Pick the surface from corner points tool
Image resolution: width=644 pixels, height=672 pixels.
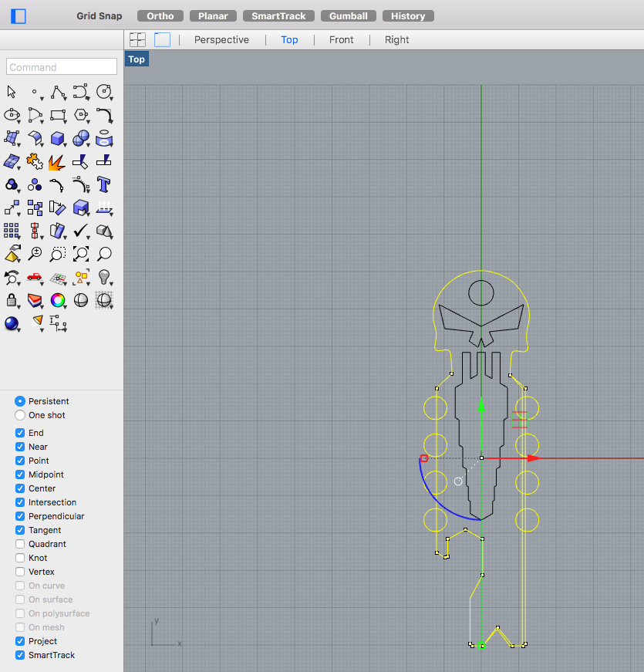[x=12, y=138]
